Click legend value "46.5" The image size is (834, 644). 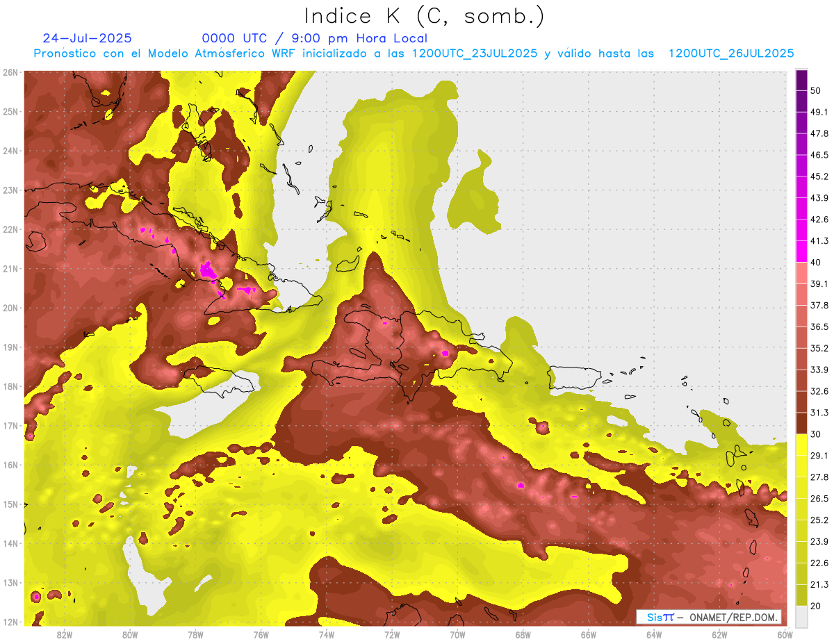(x=819, y=155)
